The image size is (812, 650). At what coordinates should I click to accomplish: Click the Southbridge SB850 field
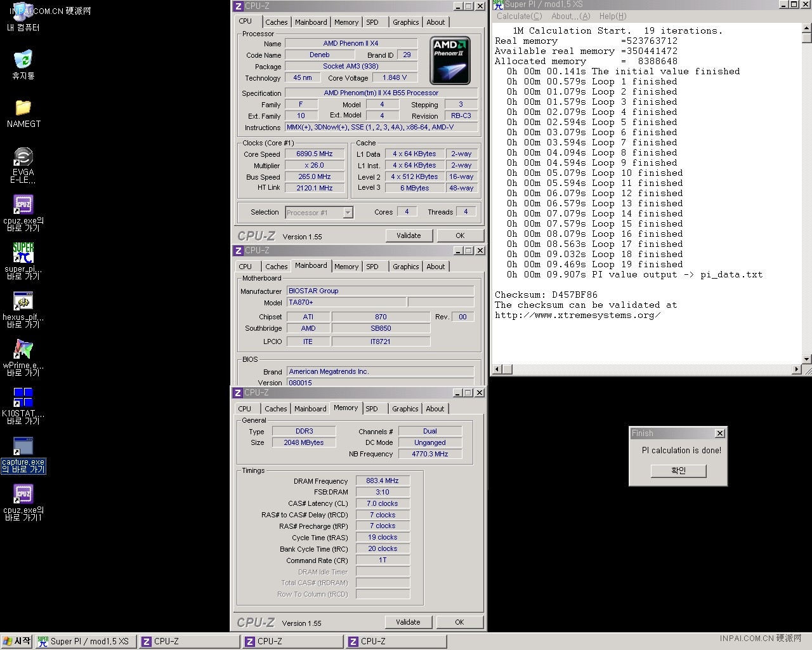click(381, 329)
